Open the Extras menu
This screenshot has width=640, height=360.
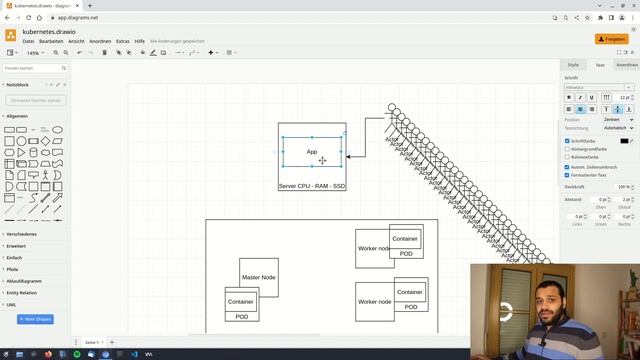[123, 41]
